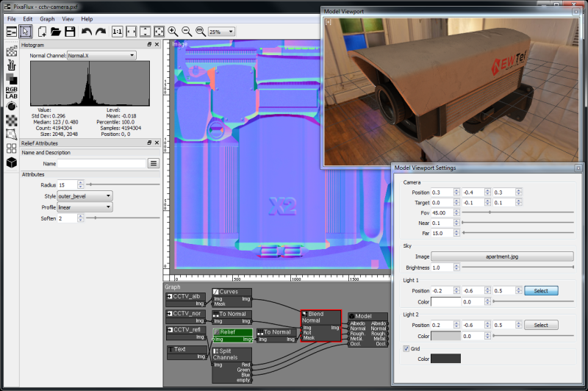Click the Save file floppy disk icon
The image size is (588, 391).
[x=70, y=32]
